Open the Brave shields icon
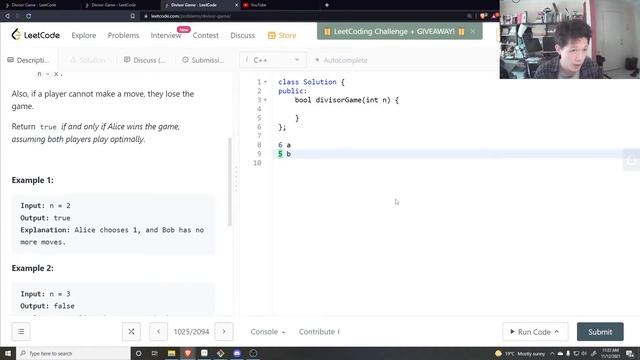 [483, 16]
